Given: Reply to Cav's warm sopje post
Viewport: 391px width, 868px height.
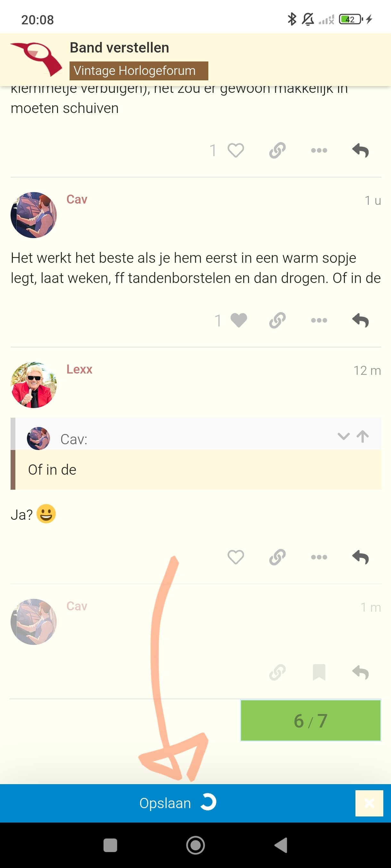Looking at the screenshot, I should (x=360, y=320).
